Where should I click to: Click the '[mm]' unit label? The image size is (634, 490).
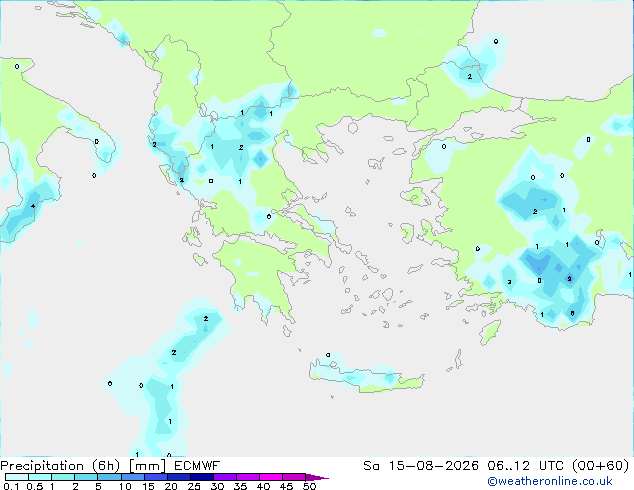coord(148,466)
